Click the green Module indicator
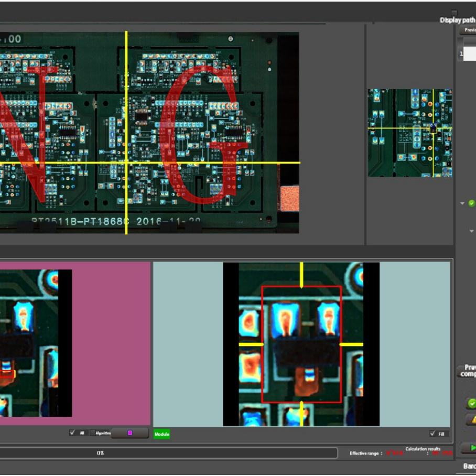The width and height of the screenshot is (476, 476). click(x=161, y=434)
